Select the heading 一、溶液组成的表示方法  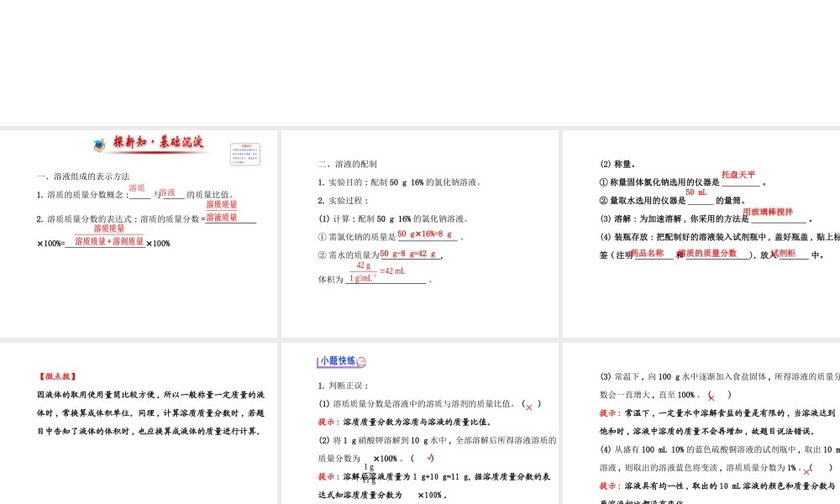point(83,176)
